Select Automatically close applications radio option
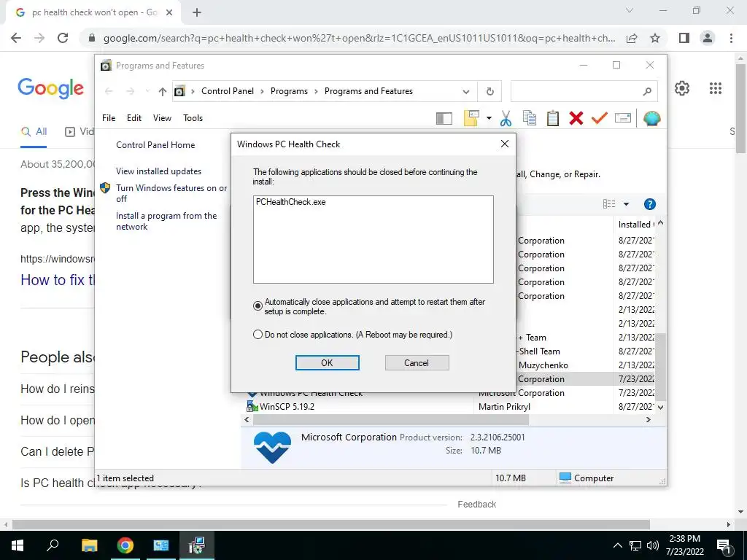The height and width of the screenshot is (560, 747). pos(258,306)
